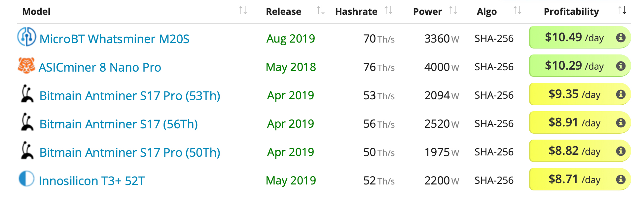Click info icon beside $10.29 /day
This screenshot has height=198, width=644.
[x=621, y=66]
